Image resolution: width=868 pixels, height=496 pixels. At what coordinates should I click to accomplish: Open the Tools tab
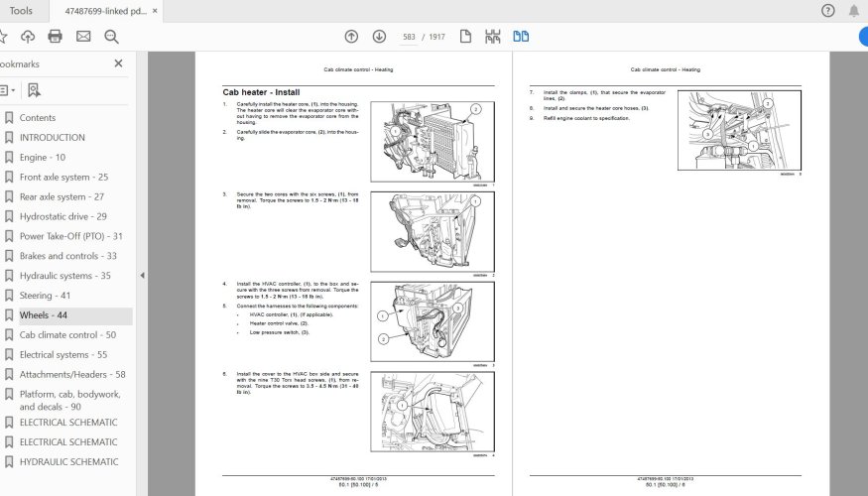[x=21, y=11]
